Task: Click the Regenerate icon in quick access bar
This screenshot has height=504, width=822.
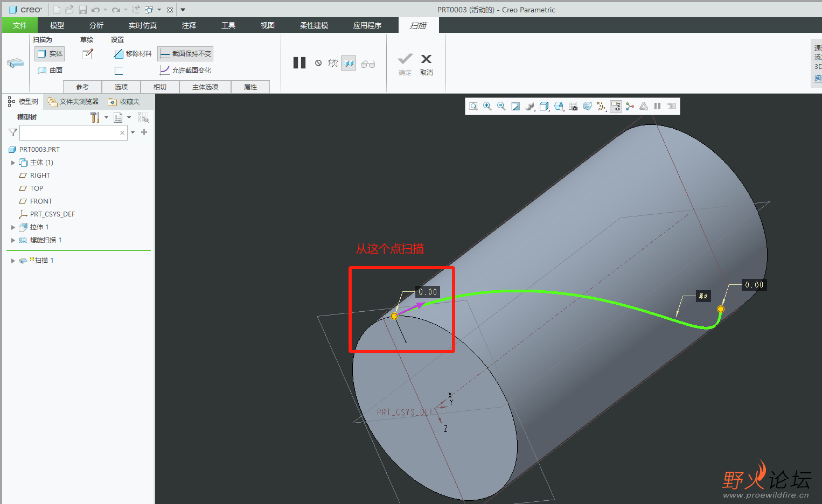Action: [136, 10]
